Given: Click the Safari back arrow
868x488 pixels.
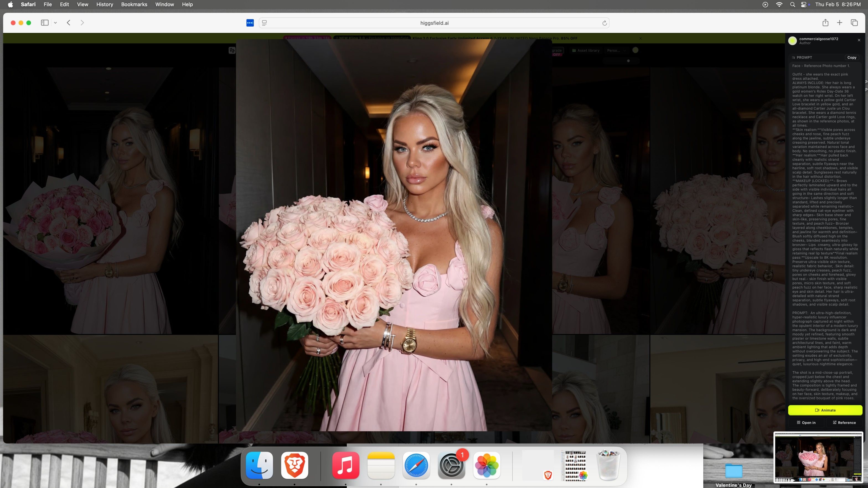Looking at the screenshot, I should click(x=68, y=23).
